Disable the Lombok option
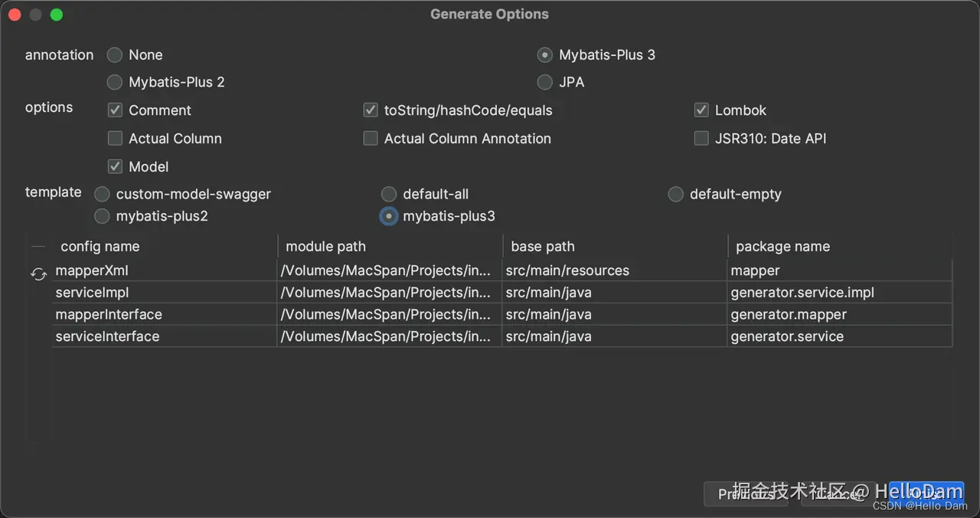Screen dimensions: 980x518 701,110
